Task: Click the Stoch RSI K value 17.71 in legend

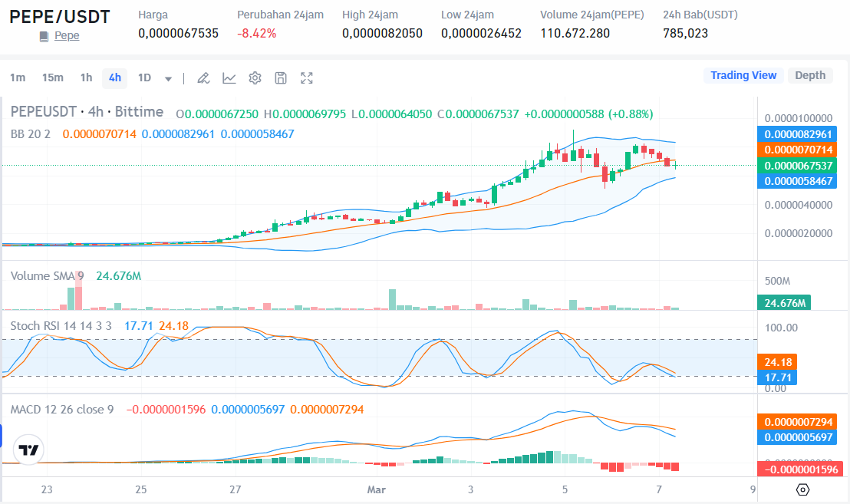Action: coord(139,326)
